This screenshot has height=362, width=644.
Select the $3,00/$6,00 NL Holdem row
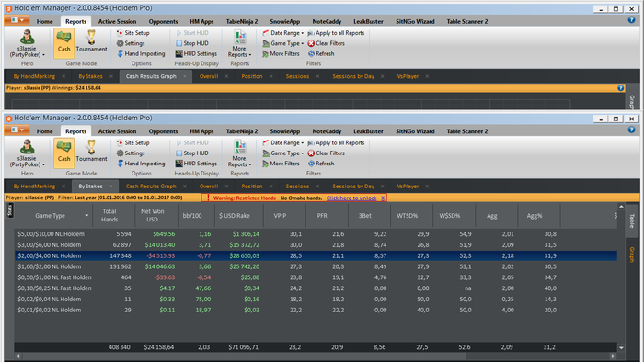(316, 244)
